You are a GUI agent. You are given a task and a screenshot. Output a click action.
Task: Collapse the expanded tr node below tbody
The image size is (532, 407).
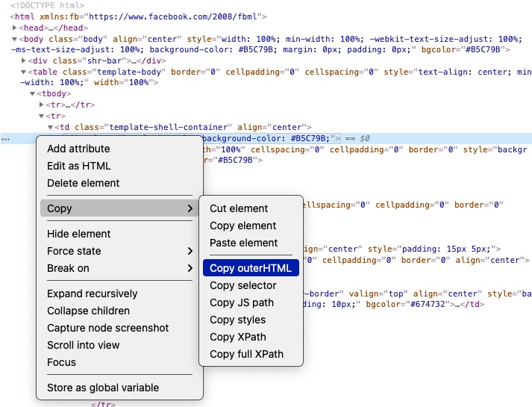point(41,116)
